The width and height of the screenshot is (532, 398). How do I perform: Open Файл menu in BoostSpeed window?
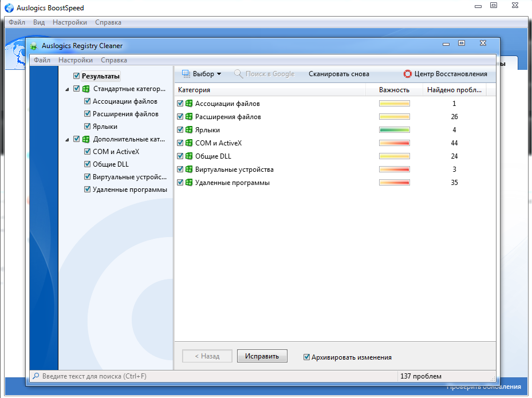pyautogui.click(x=17, y=22)
